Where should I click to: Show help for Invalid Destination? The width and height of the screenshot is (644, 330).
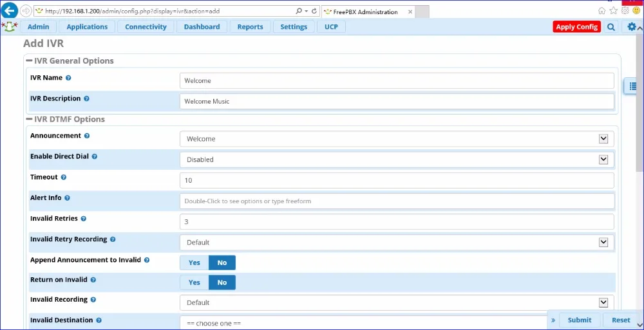tap(99, 320)
